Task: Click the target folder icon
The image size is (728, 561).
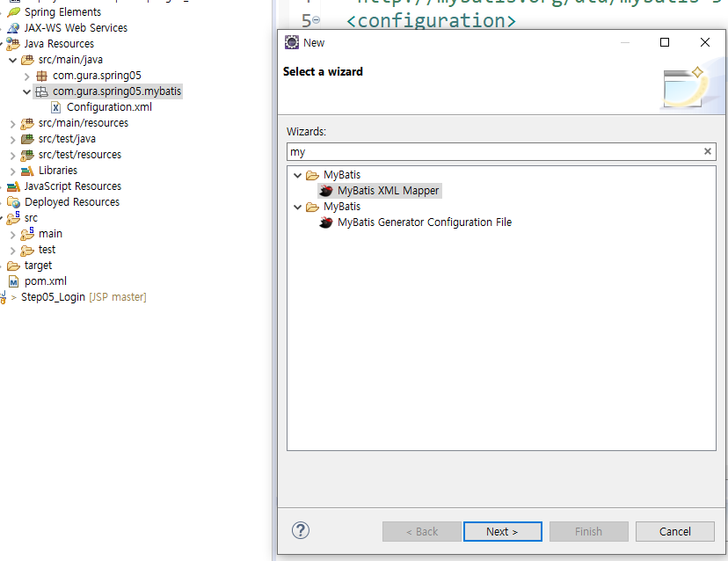Action: tap(13, 266)
